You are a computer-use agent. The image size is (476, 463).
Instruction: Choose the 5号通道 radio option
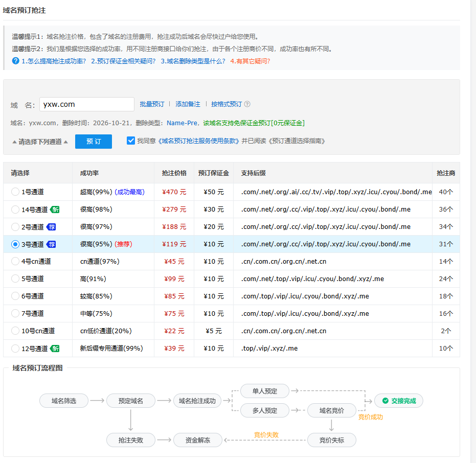[x=15, y=279]
